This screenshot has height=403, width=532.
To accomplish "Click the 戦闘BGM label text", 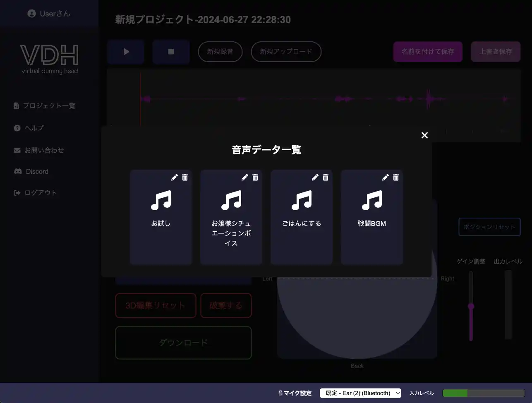I will coord(372,223).
